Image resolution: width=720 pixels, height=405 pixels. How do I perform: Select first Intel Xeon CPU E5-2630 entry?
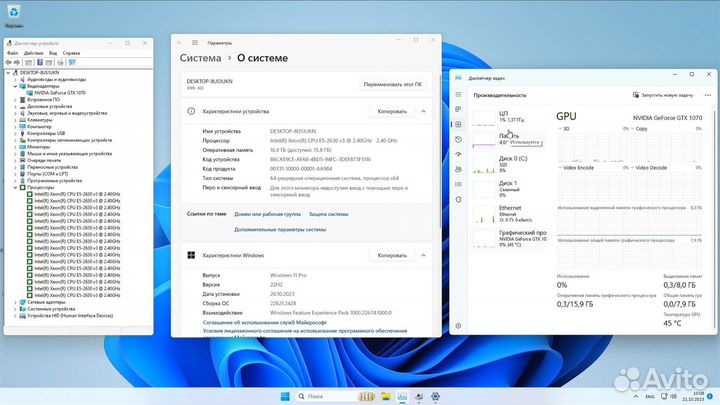77,194
